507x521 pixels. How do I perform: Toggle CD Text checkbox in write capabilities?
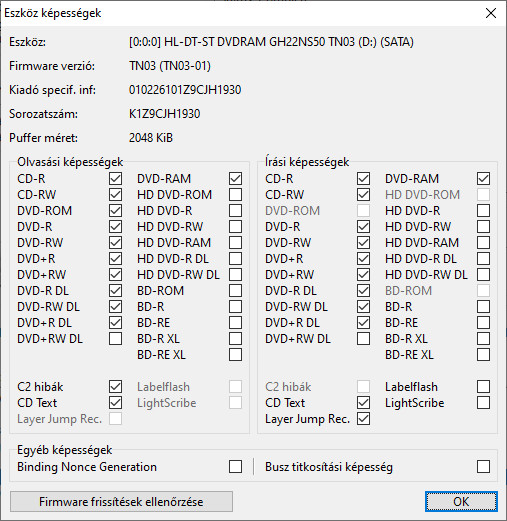tap(363, 403)
